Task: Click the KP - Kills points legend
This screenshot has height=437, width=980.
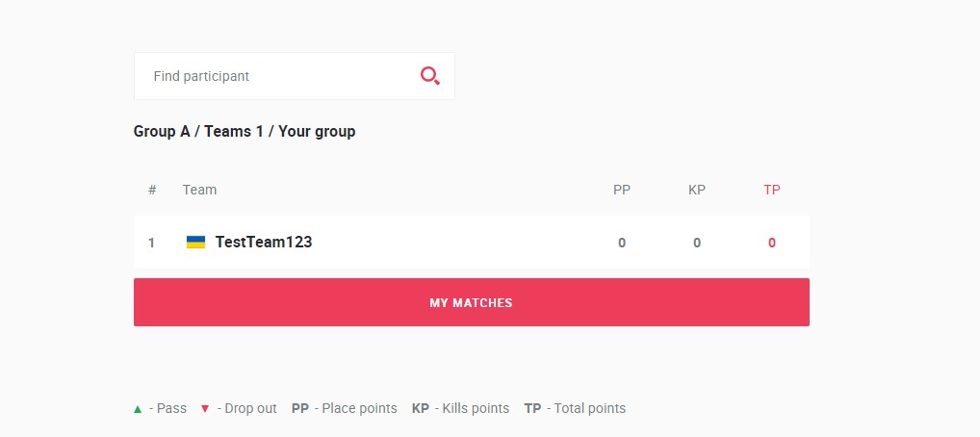Action: (460, 409)
